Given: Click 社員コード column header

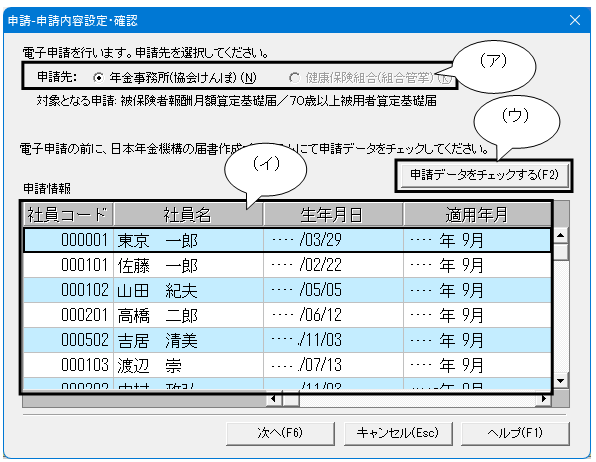Looking at the screenshot, I should [68, 215].
